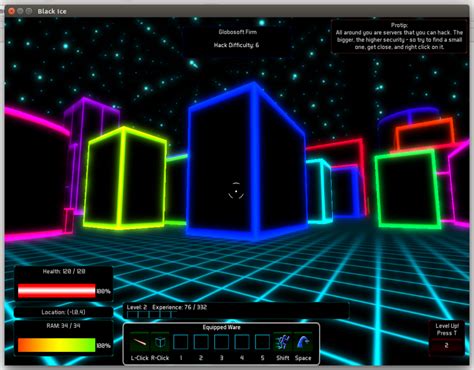Click the Location coordinates readout

63,312
